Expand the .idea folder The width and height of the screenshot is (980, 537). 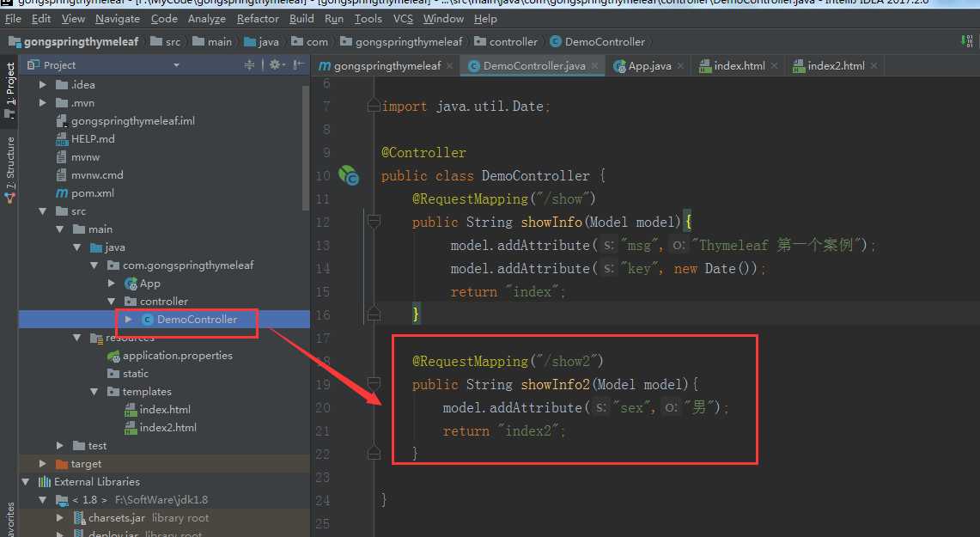42,84
